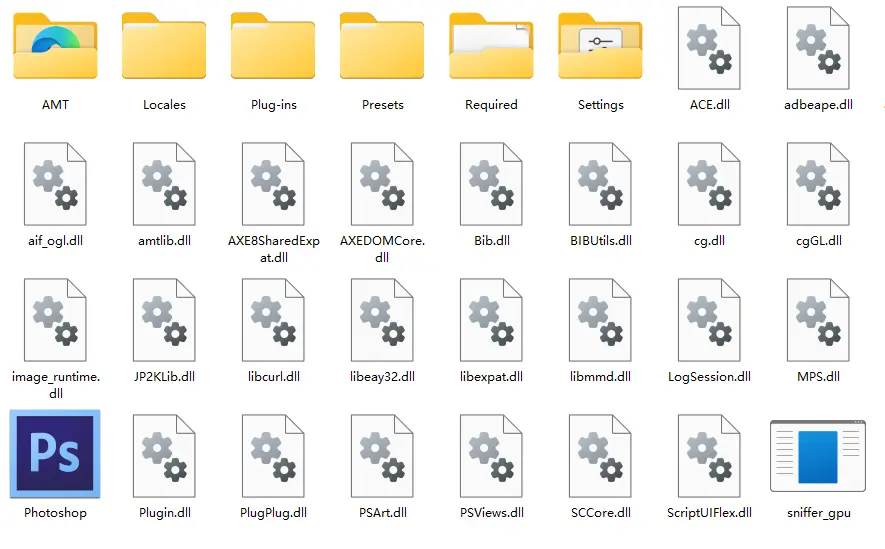
Task: Select the Photoshop application icon
Action: [x=55, y=454]
